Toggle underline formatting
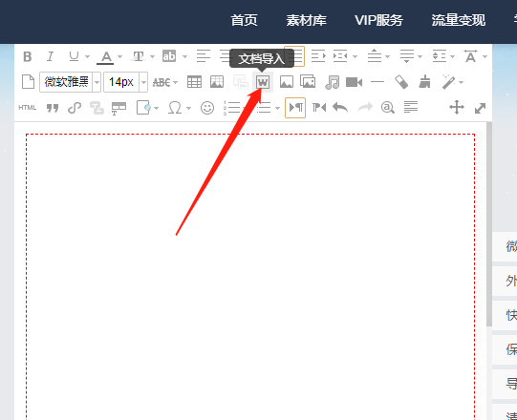This screenshot has width=517, height=420. click(x=74, y=56)
